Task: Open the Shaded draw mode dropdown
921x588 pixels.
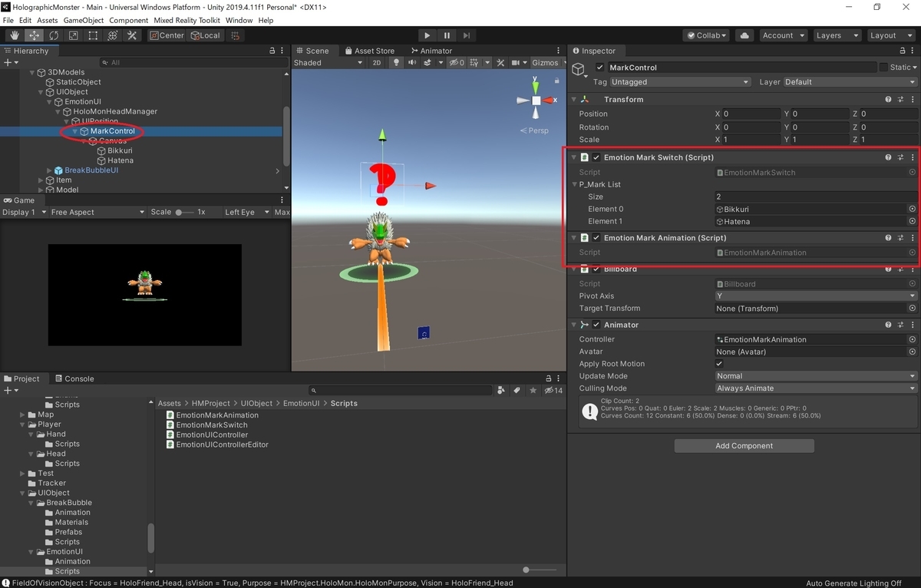Action: [328, 63]
